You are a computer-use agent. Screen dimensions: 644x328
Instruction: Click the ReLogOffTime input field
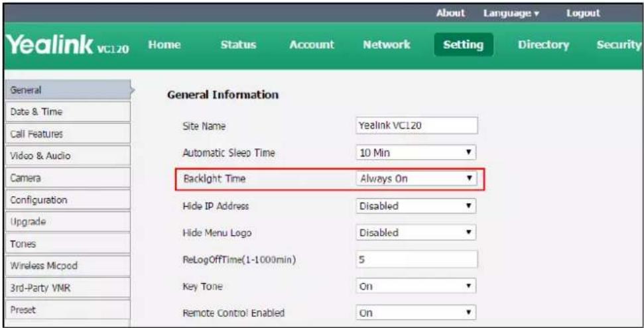coord(417,260)
